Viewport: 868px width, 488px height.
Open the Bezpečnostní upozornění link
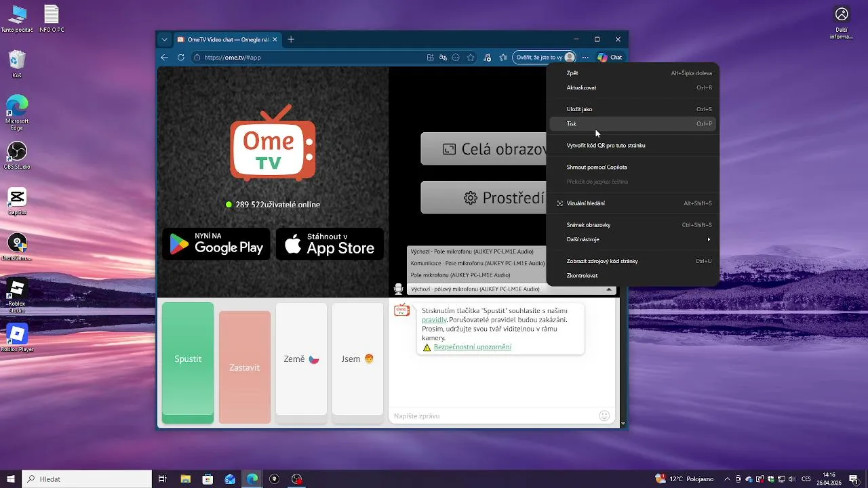point(473,347)
